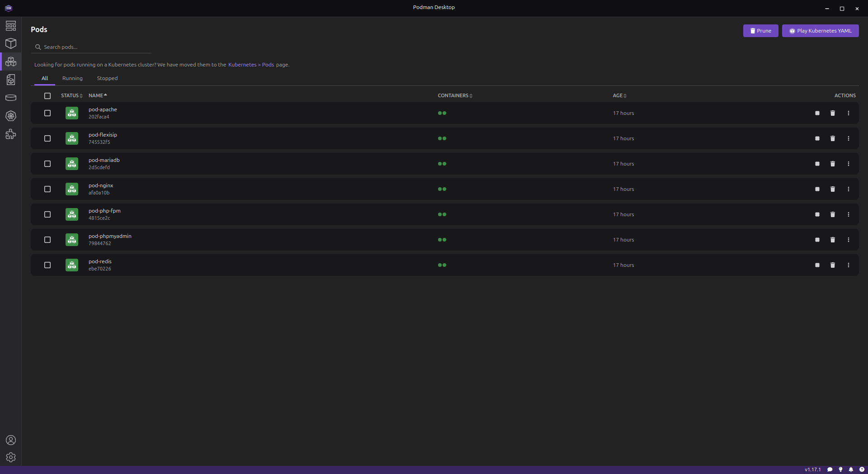Toggle the select-all pods checkbox
Image resolution: width=868 pixels, height=474 pixels.
[x=47, y=95]
